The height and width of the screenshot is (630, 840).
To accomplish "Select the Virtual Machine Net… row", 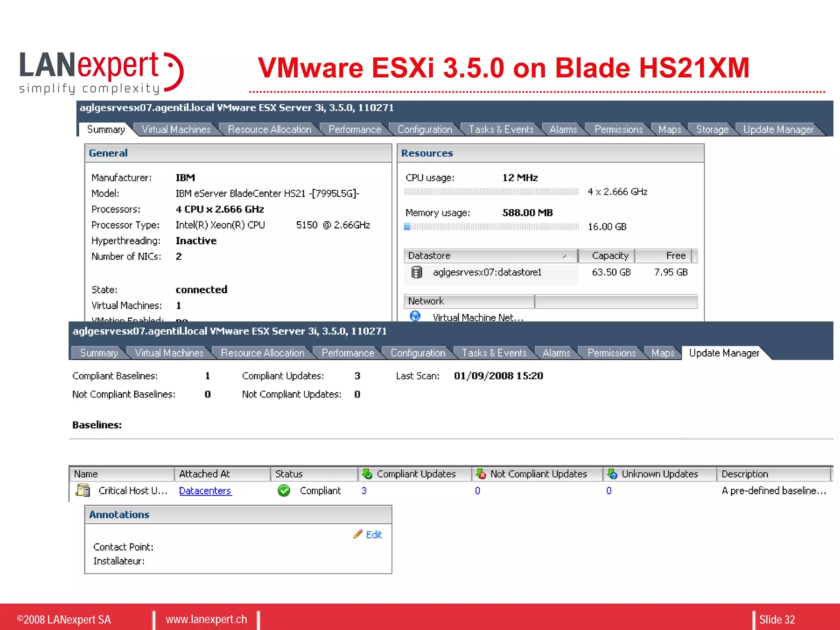I will click(550, 317).
